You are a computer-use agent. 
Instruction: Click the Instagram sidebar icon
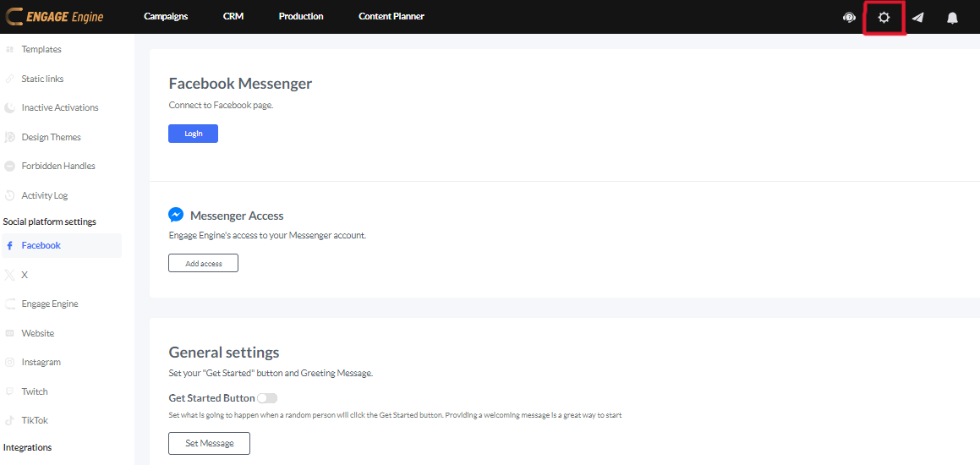(9, 362)
